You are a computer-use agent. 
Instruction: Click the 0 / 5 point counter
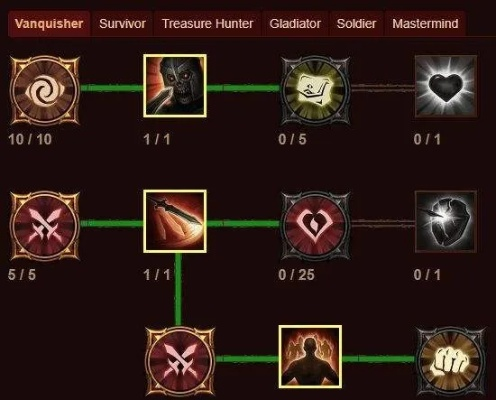click(x=292, y=139)
